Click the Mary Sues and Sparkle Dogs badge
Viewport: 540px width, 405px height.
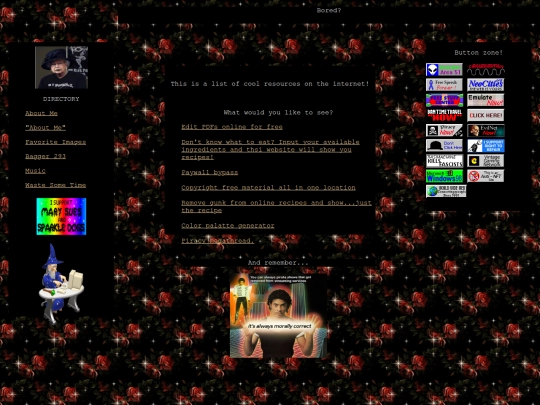point(61,217)
